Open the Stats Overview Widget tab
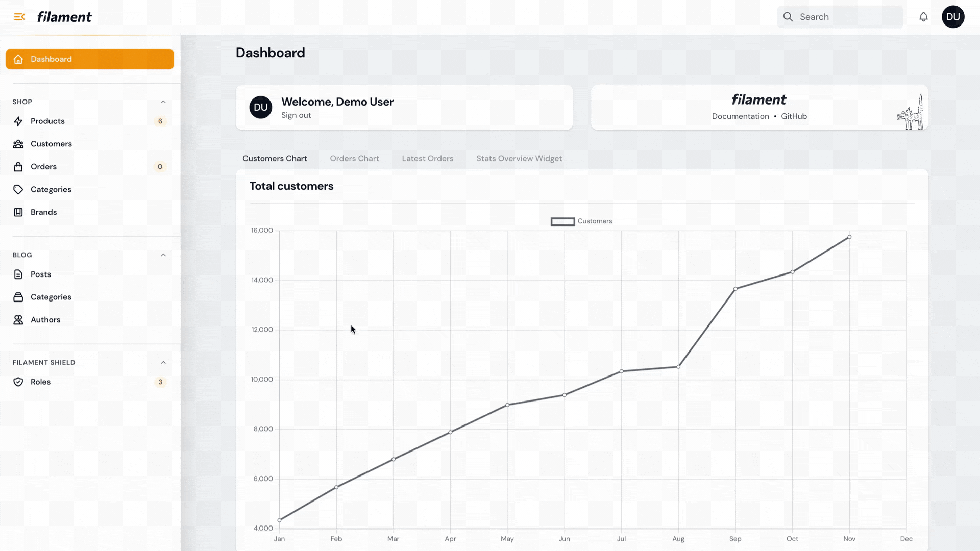 click(x=519, y=159)
